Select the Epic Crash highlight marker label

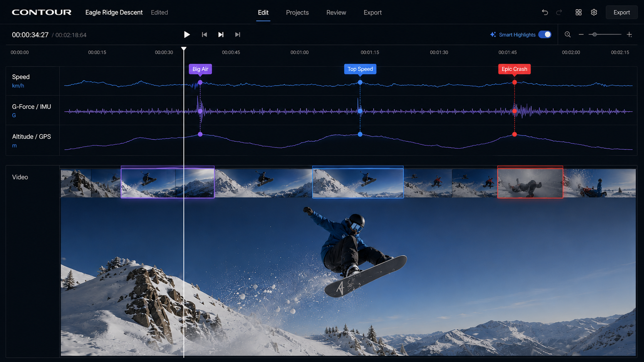click(x=514, y=69)
